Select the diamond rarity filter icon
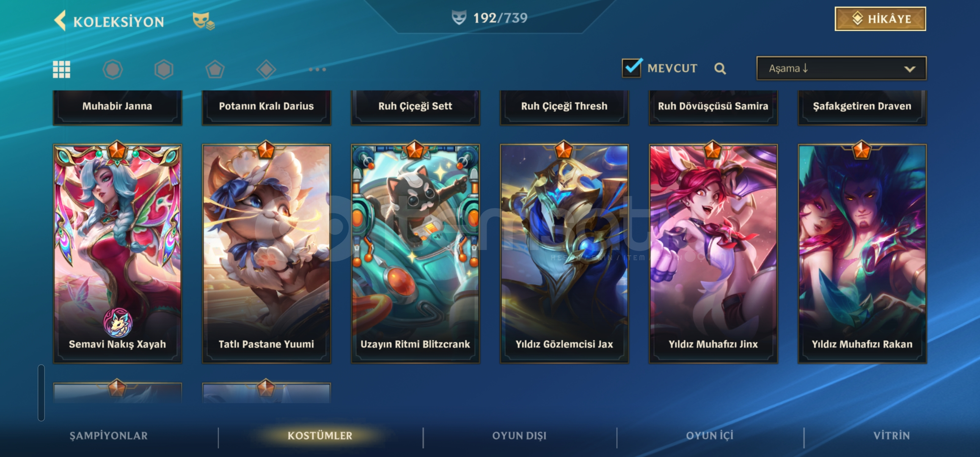The image size is (980, 457). tap(266, 69)
